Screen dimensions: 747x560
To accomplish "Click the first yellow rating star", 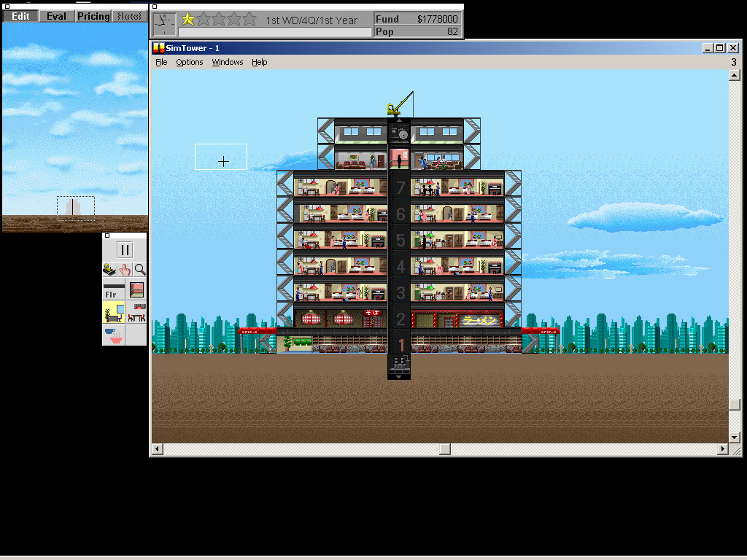I will (x=188, y=19).
